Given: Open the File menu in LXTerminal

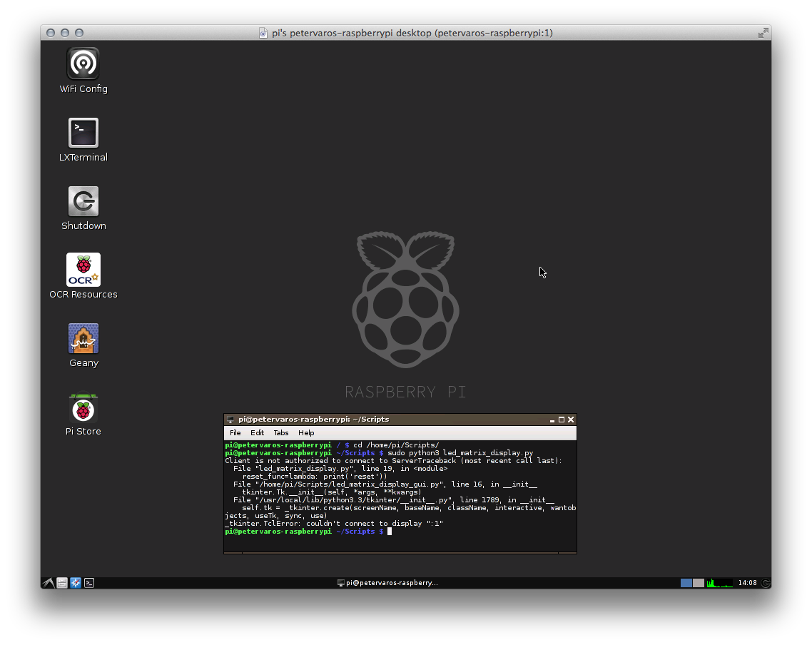Looking at the screenshot, I should (235, 433).
